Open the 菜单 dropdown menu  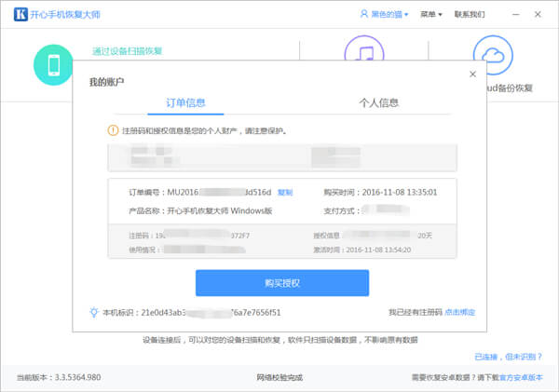click(x=431, y=14)
